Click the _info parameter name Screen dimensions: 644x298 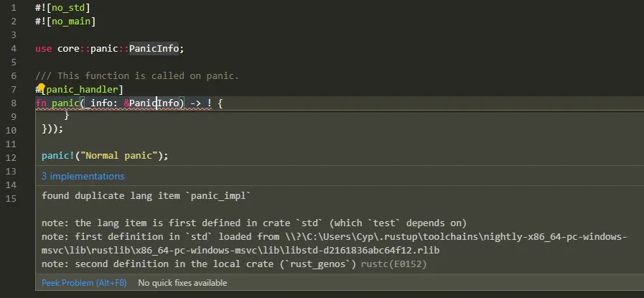point(101,103)
